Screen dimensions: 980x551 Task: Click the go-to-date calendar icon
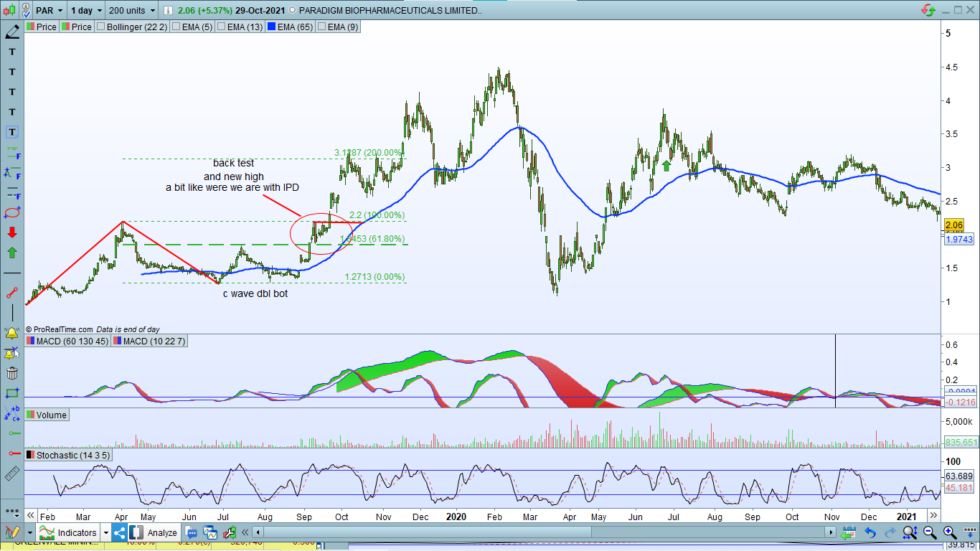pos(849,532)
